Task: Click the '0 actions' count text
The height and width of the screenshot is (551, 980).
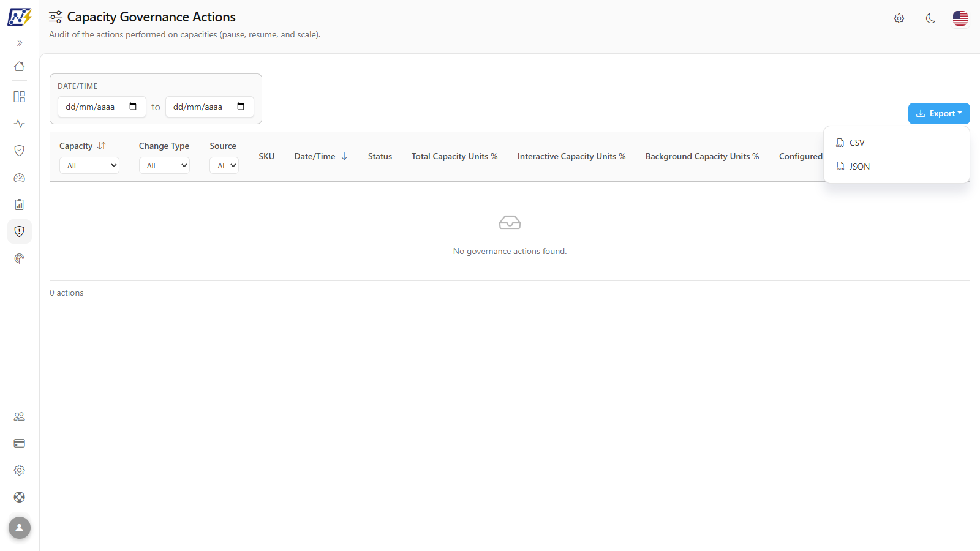Action: [67, 293]
